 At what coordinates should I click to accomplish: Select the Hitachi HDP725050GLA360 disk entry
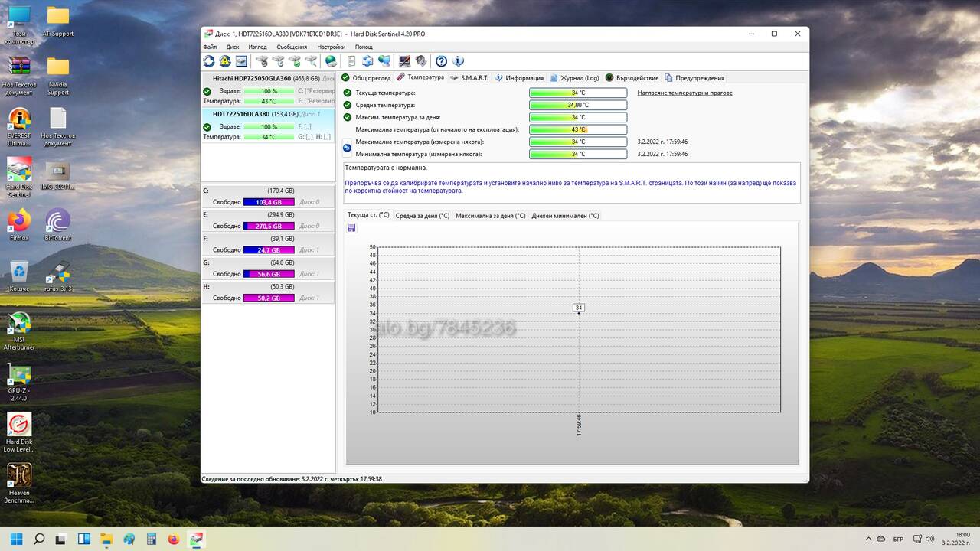[268, 90]
